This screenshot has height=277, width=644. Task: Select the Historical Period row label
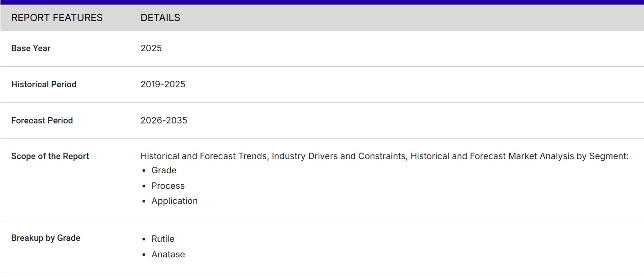tap(44, 85)
